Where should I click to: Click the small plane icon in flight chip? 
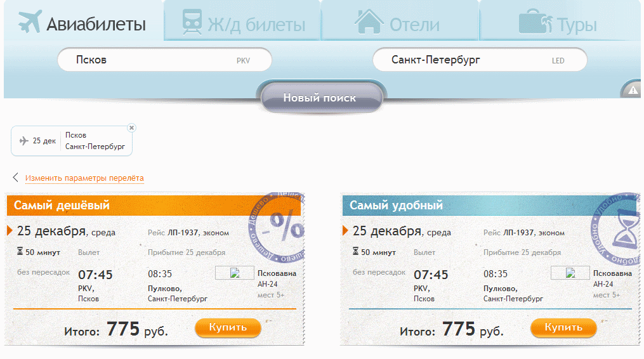(x=24, y=141)
